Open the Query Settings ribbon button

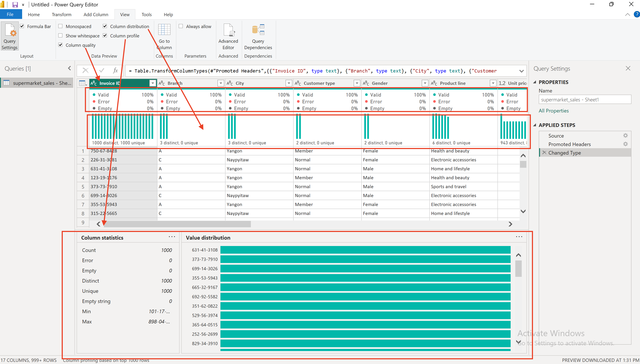click(x=10, y=36)
